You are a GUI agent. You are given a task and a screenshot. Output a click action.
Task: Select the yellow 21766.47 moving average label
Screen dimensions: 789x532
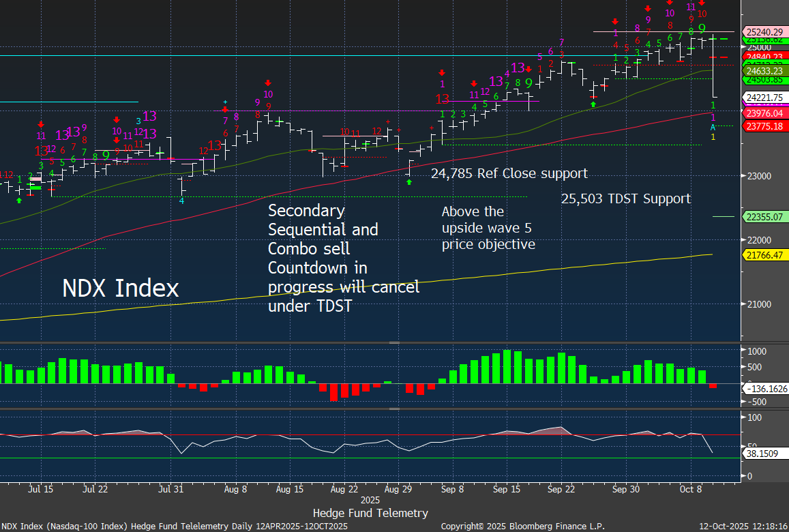pos(764,254)
